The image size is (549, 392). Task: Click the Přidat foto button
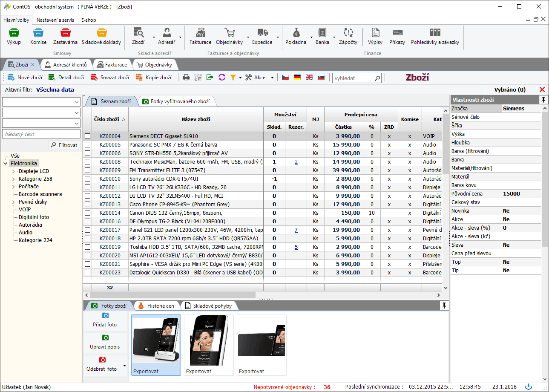[105, 321]
